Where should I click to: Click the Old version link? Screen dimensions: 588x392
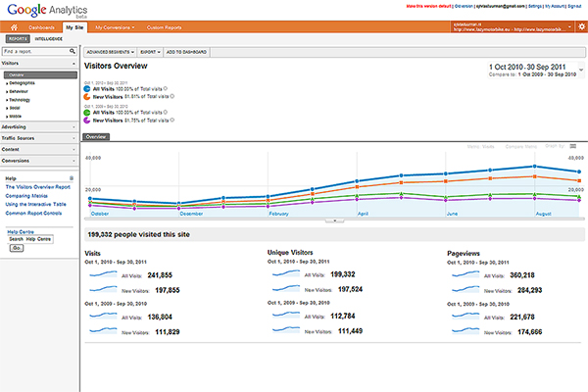(464, 6)
